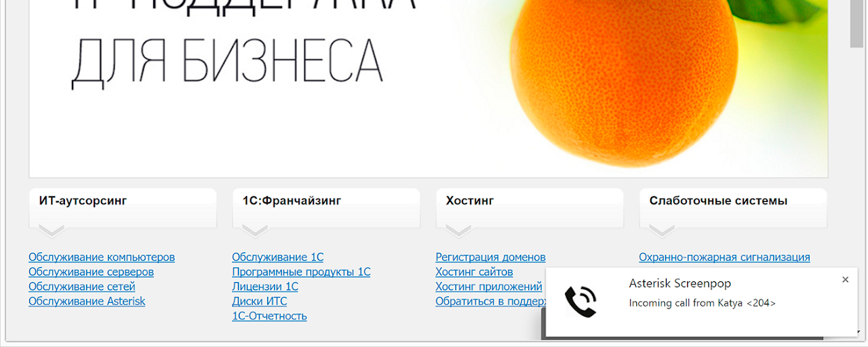Viewport: 868px width, 347px height.
Task: Go to Регистрация доменов link
Action: (490, 258)
